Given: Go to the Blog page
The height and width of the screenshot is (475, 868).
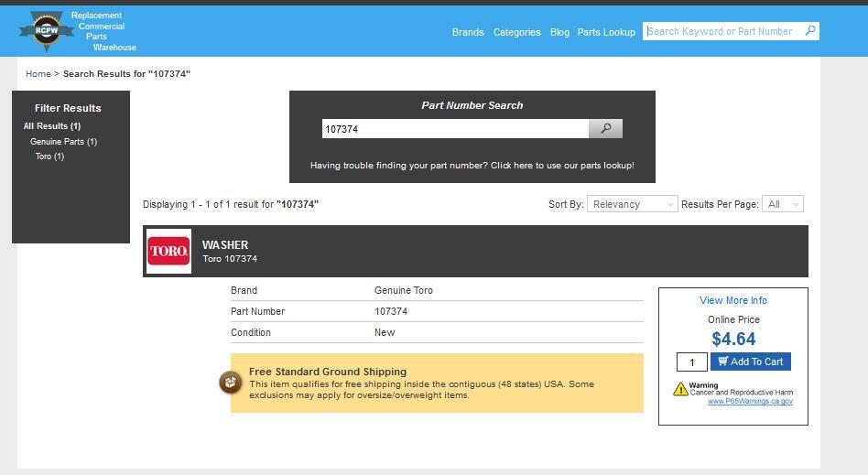Looking at the screenshot, I should coord(559,32).
